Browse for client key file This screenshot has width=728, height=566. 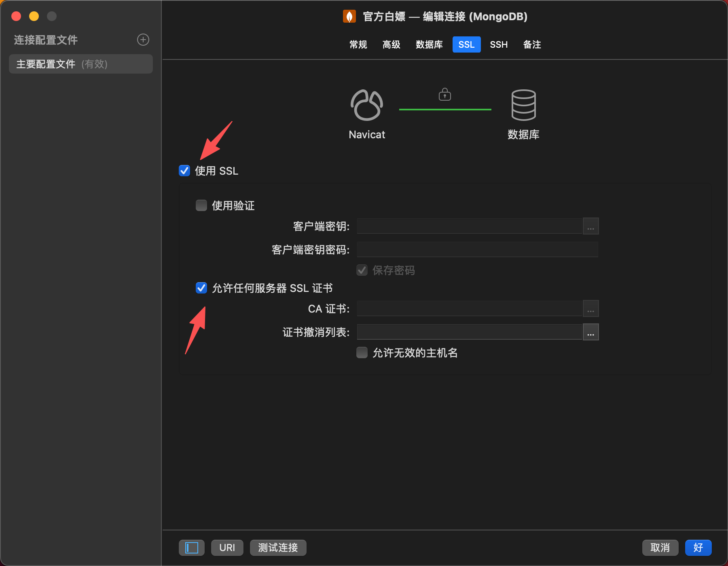[x=590, y=226]
